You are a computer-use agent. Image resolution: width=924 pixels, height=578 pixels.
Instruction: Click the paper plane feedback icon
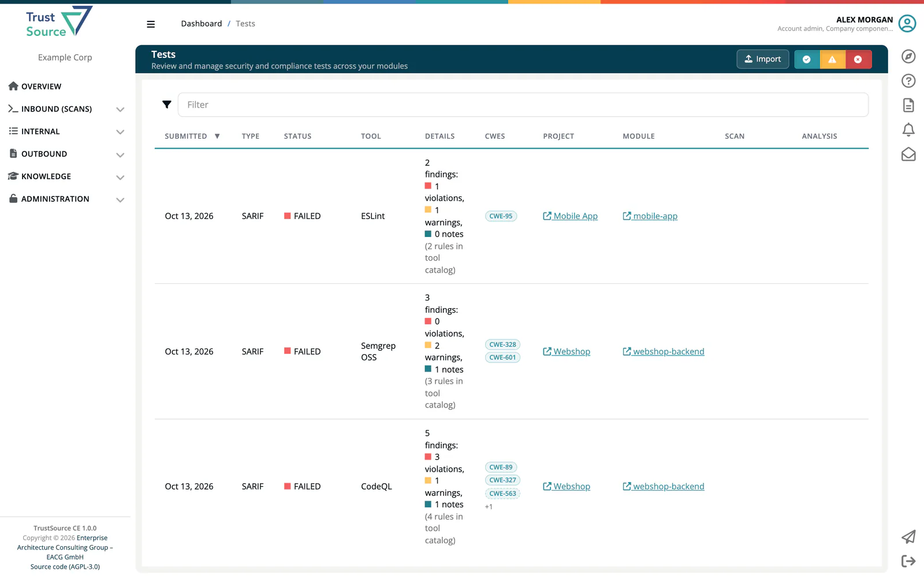coord(908,537)
